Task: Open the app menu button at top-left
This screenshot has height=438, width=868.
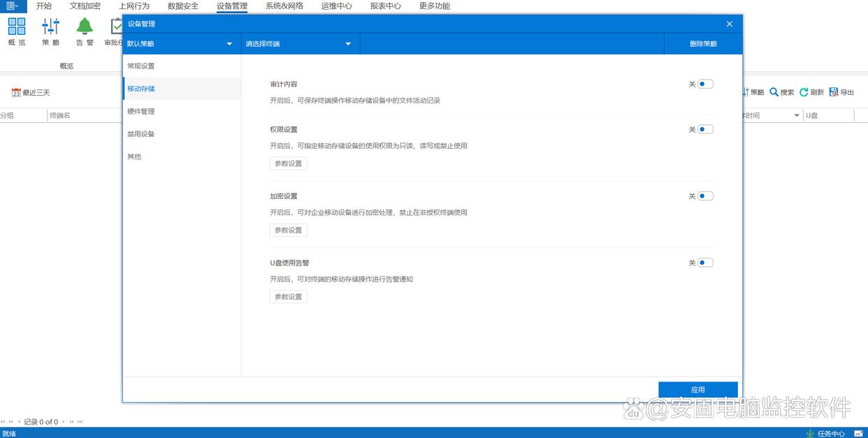Action: point(12,6)
